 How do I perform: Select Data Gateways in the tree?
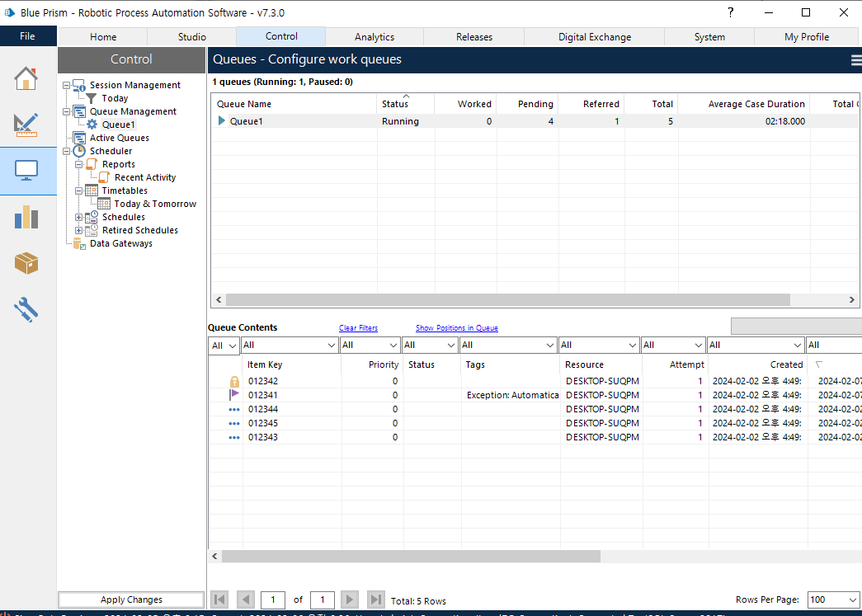[x=121, y=243]
